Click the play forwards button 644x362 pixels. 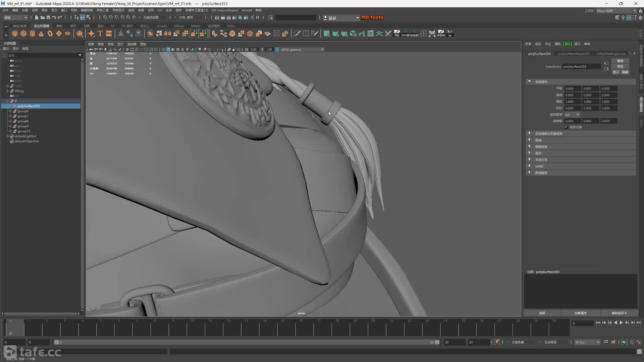point(621,322)
